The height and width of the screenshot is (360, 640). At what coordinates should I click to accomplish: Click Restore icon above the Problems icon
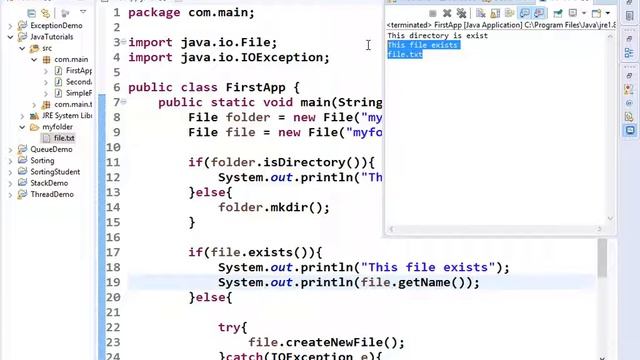pos(629,76)
